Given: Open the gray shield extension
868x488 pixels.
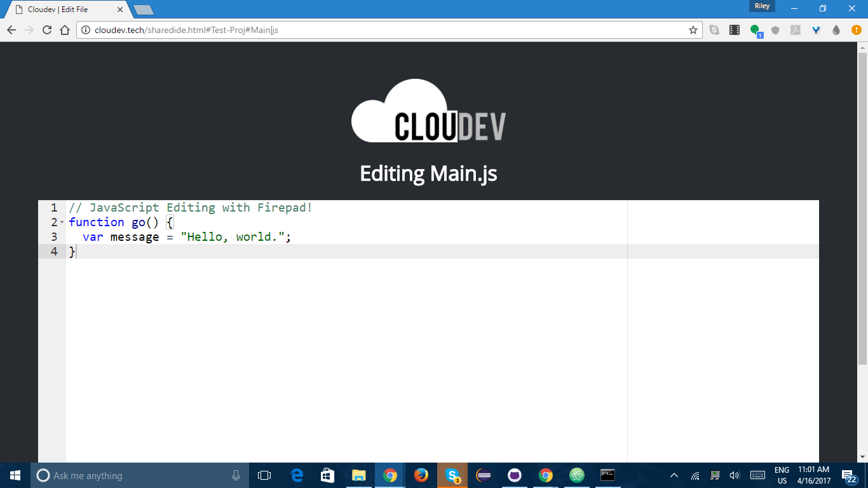Looking at the screenshot, I should pyautogui.click(x=775, y=30).
